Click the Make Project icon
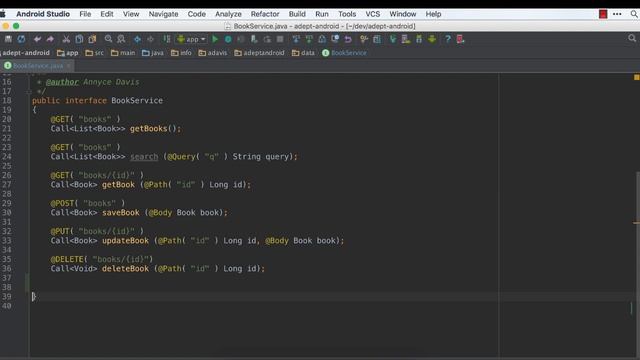The width and height of the screenshot is (640, 360). (167, 39)
